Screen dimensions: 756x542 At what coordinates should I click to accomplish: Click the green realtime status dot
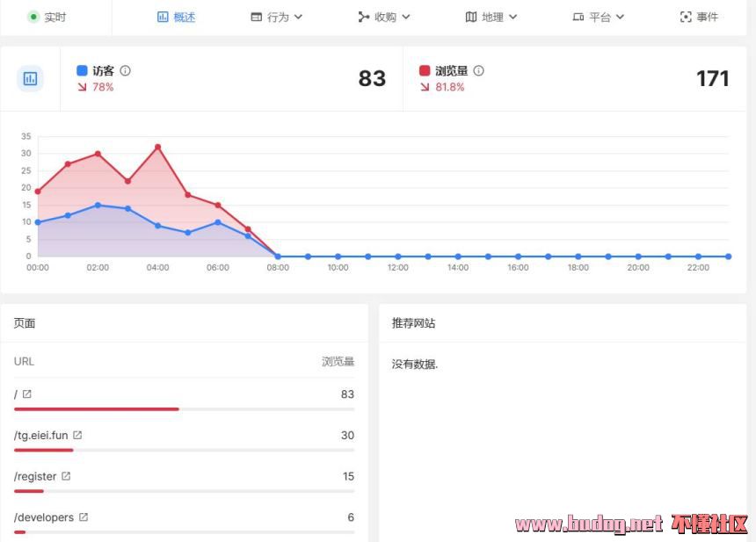pyautogui.click(x=33, y=17)
